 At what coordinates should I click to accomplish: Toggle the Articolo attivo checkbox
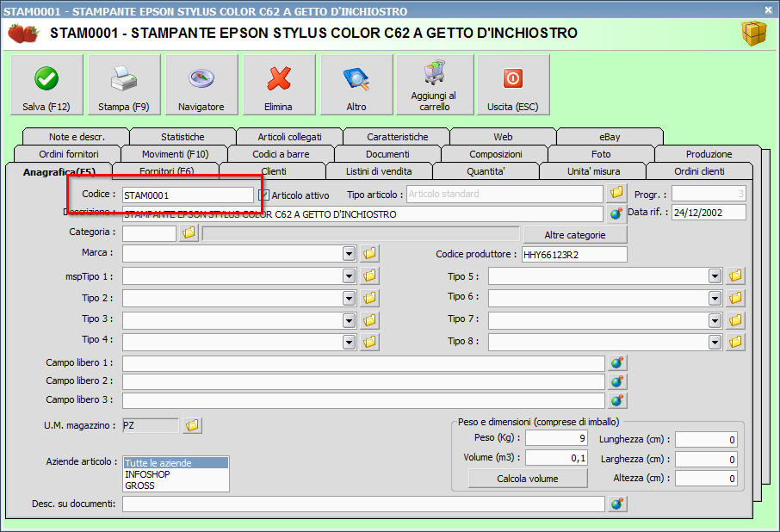tap(264, 195)
